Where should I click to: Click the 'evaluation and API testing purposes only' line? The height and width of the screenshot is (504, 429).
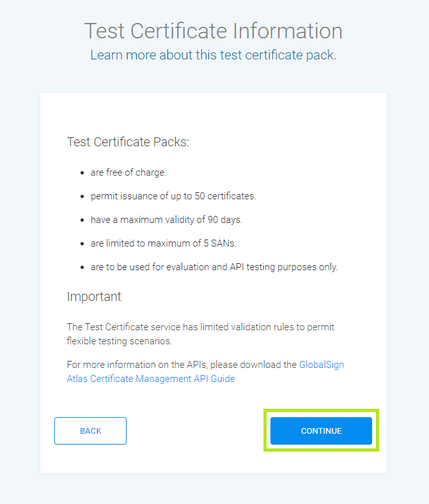pos(214,267)
